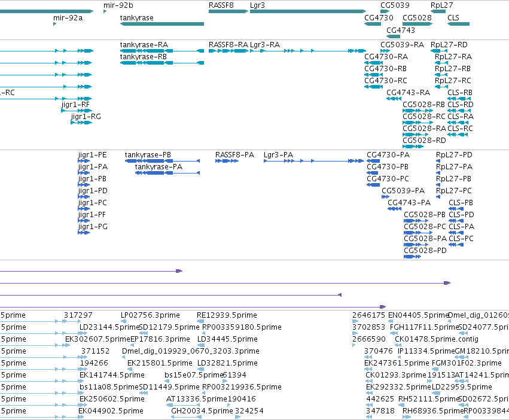Image resolution: width=509 pixels, height=420 pixels.
Task: Click the CG4730-PA protein
Action: [x=373, y=161]
